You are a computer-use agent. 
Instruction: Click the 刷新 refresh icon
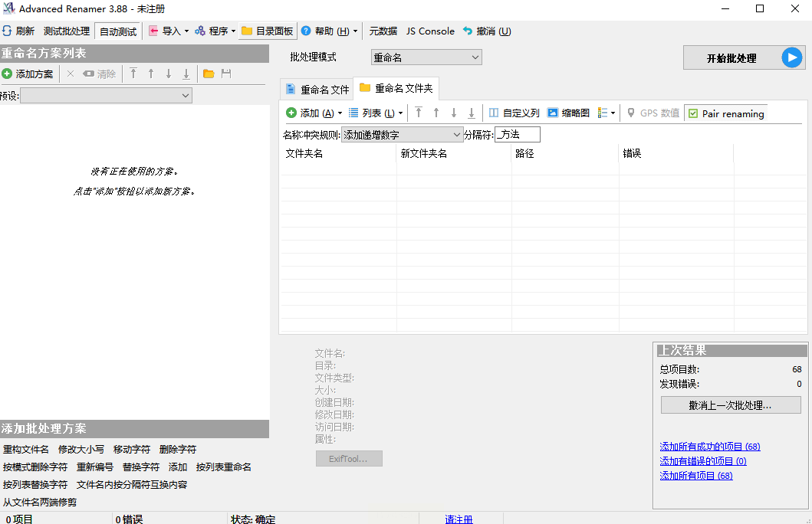click(7, 31)
